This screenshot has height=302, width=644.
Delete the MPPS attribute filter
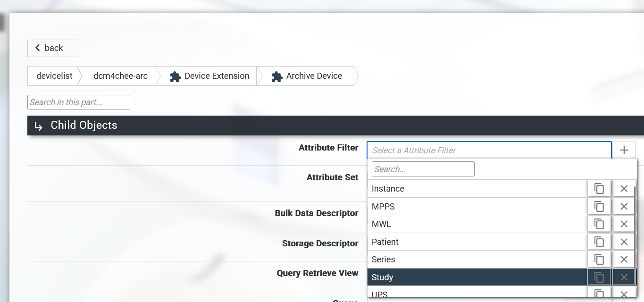pyautogui.click(x=624, y=206)
